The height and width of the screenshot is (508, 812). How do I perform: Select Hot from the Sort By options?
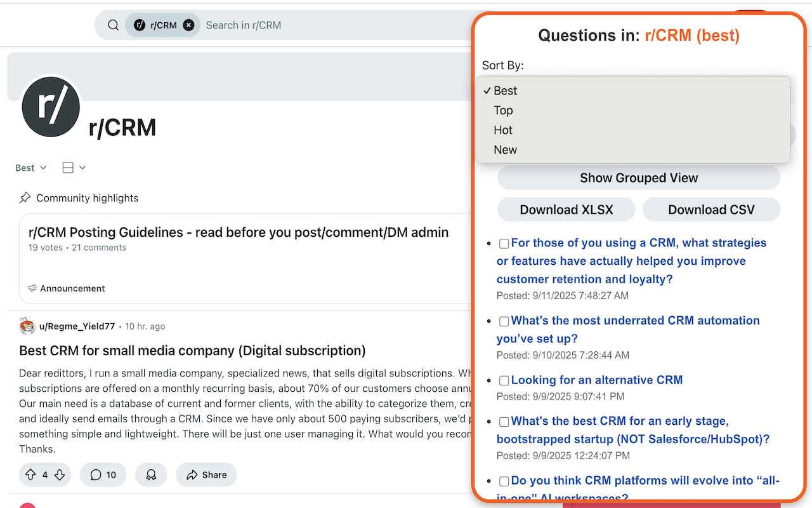(x=502, y=130)
